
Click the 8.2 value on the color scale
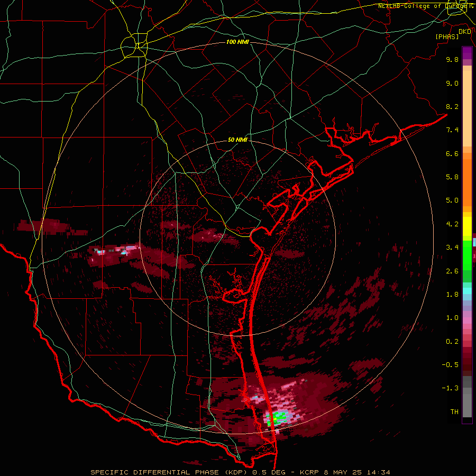point(452,106)
